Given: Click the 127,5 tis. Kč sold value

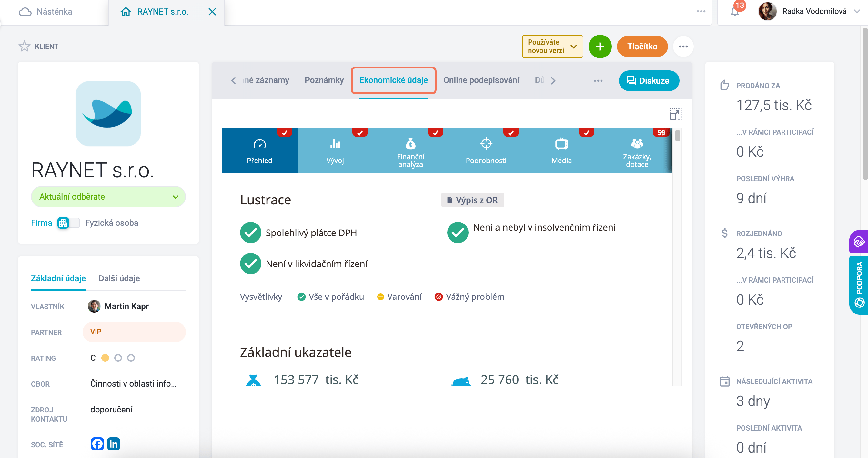Looking at the screenshot, I should [774, 105].
